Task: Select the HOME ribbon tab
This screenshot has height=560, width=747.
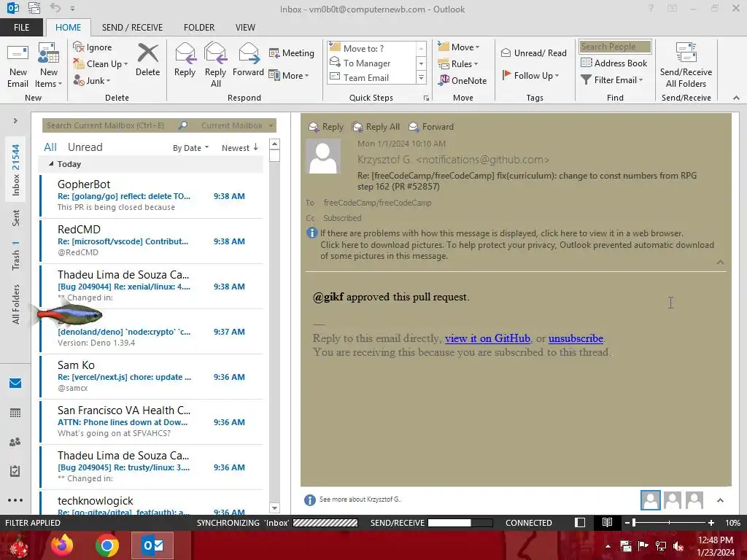Action: tap(68, 28)
